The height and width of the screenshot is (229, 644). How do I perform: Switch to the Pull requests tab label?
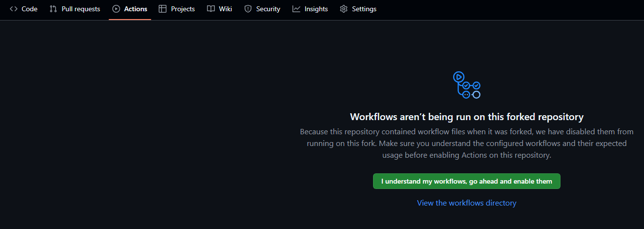pos(81,9)
